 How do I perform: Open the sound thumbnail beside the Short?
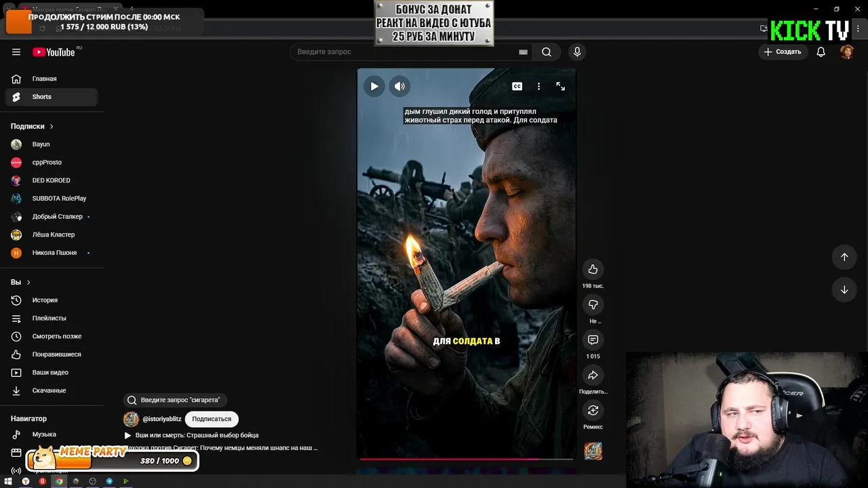[593, 451]
